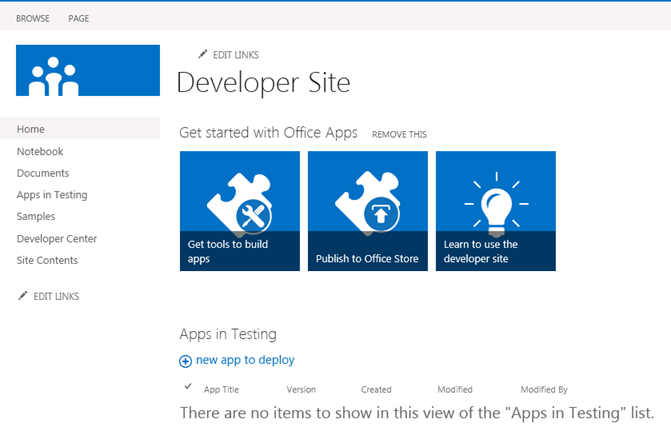Sort by Version column header
Screen dimensions: 671x443
pyautogui.click(x=301, y=389)
